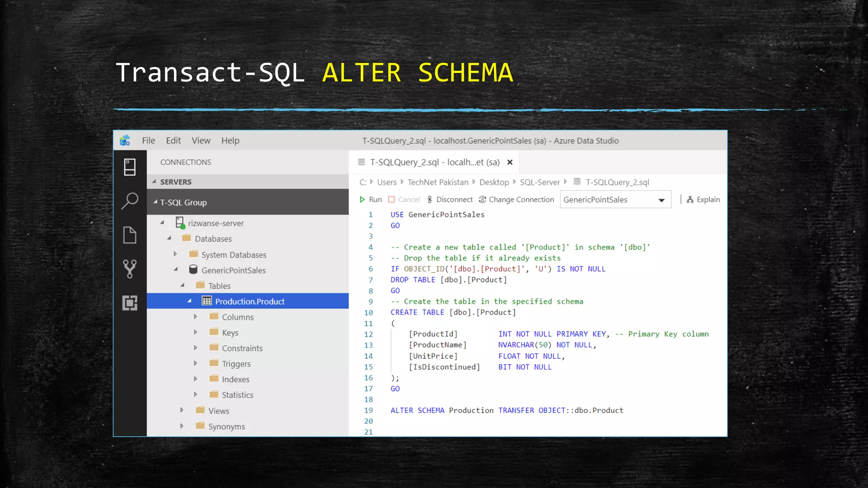Viewport: 868px width, 488px height.
Task: Click the GenericPointSales database cylinder icon
Action: point(193,269)
